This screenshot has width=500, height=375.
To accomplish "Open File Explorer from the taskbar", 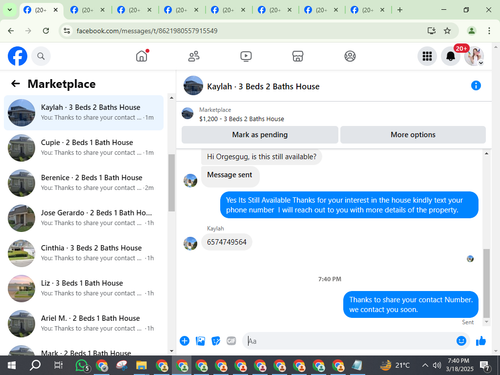I will (141, 366).
